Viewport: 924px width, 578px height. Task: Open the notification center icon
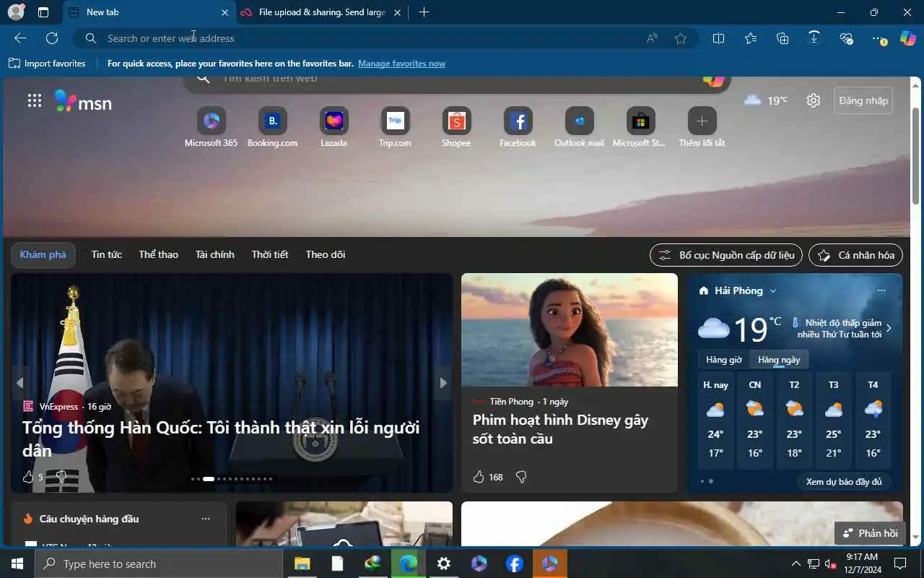coord(900,564)
